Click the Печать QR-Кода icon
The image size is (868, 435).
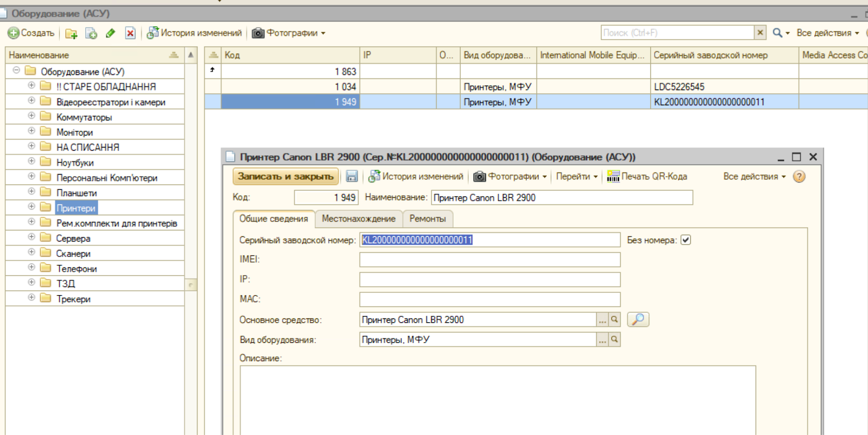point(613,176)
